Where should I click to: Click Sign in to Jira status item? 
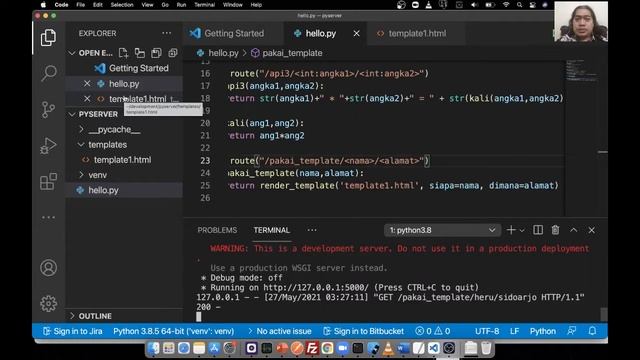click(73, 331)
